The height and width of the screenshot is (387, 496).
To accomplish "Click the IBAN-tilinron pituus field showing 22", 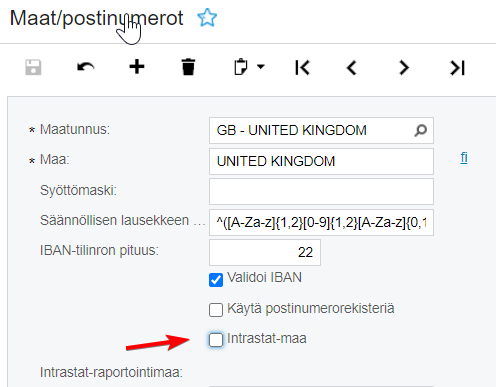I will coord(265,252).
